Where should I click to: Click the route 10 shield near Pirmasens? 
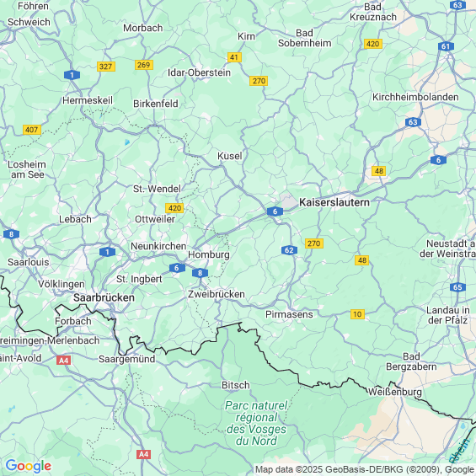pyautogui.click(x=357, y=314)
